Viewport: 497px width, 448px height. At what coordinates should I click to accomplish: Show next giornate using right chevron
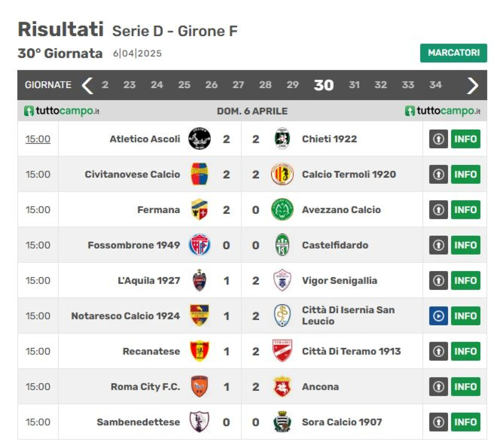tap(472, 85)
